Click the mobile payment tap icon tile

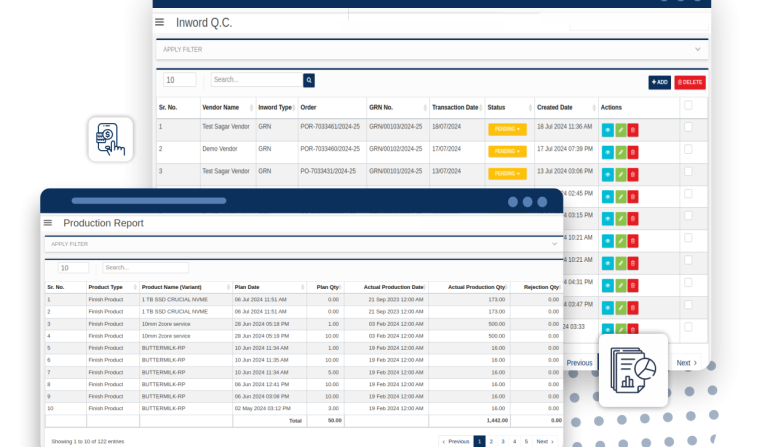tap(110, 140)
